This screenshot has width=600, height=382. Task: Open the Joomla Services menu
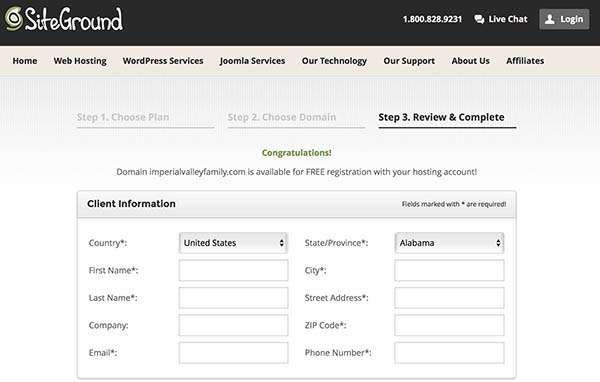(253, 61)
